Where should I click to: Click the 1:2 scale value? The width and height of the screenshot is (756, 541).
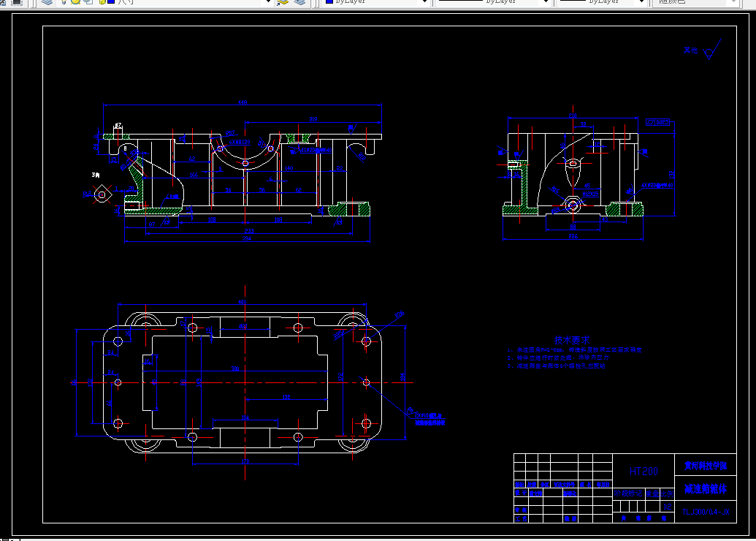668,507
